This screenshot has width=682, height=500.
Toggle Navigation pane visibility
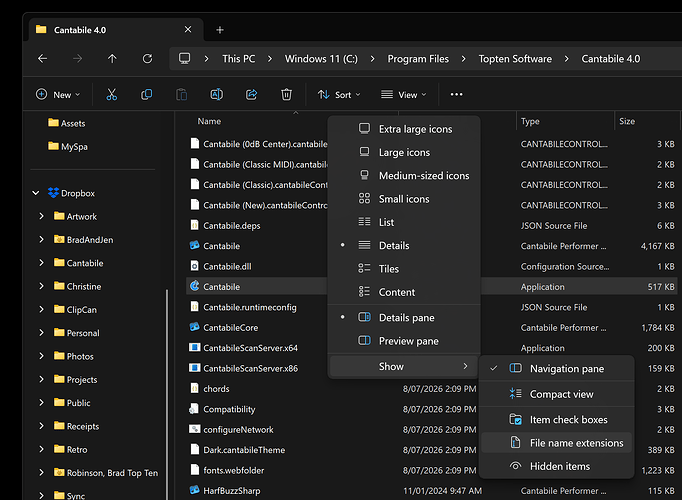pyautogui.click(x=556, y=369)
